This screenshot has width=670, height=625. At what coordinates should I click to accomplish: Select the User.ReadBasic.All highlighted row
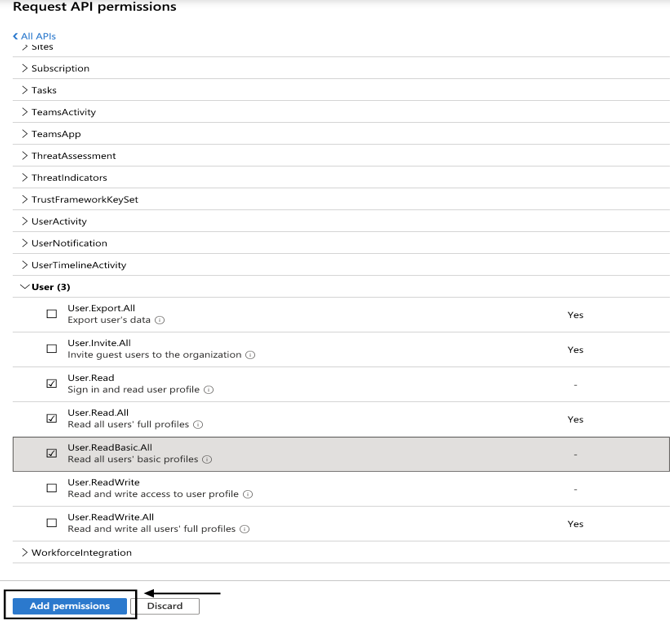tap(340, 453)
